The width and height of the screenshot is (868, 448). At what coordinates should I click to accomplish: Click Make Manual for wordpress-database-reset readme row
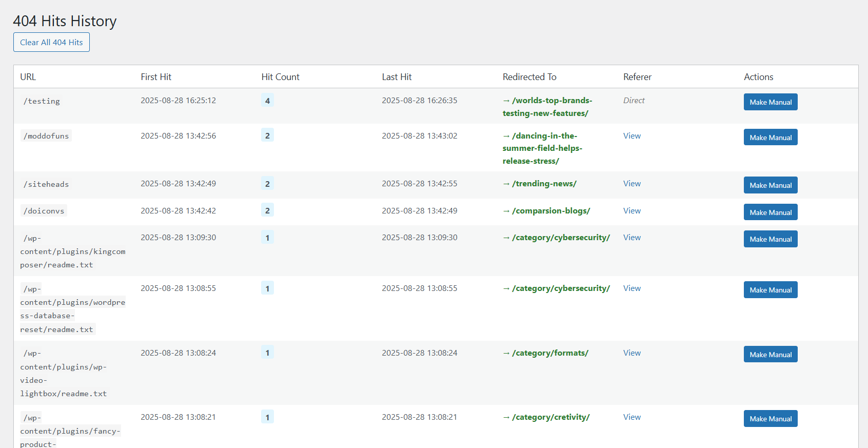point(770,290)
